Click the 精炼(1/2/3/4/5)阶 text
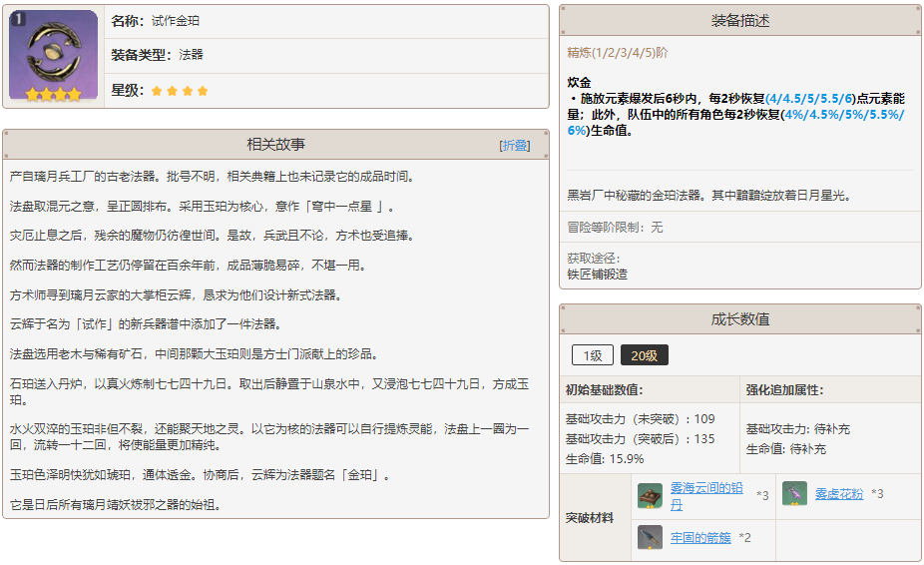The image size is (924, 565). (617, 53)
